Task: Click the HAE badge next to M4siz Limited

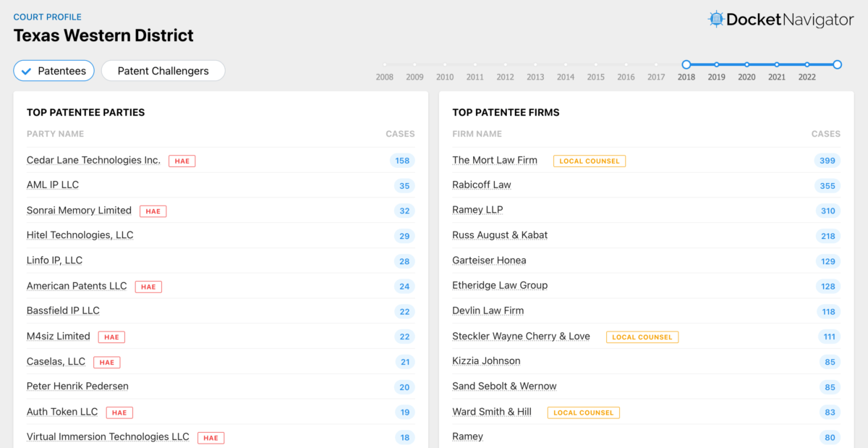Action: 111,337
